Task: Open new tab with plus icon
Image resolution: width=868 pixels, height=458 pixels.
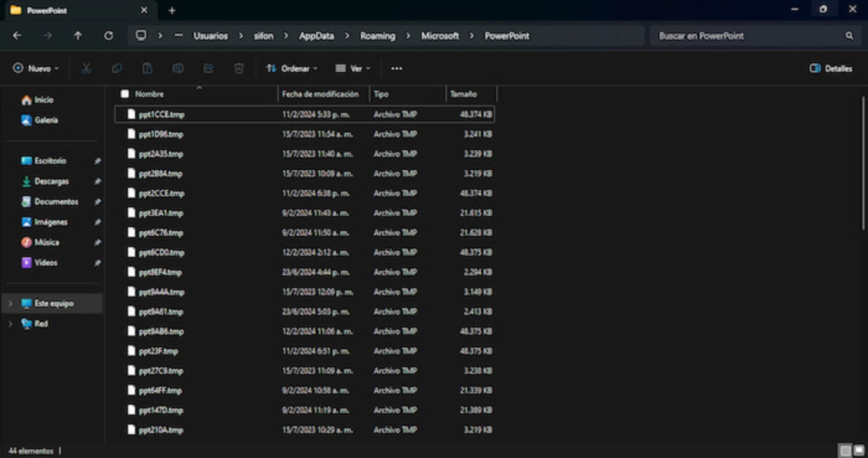Action: point(172,10)
